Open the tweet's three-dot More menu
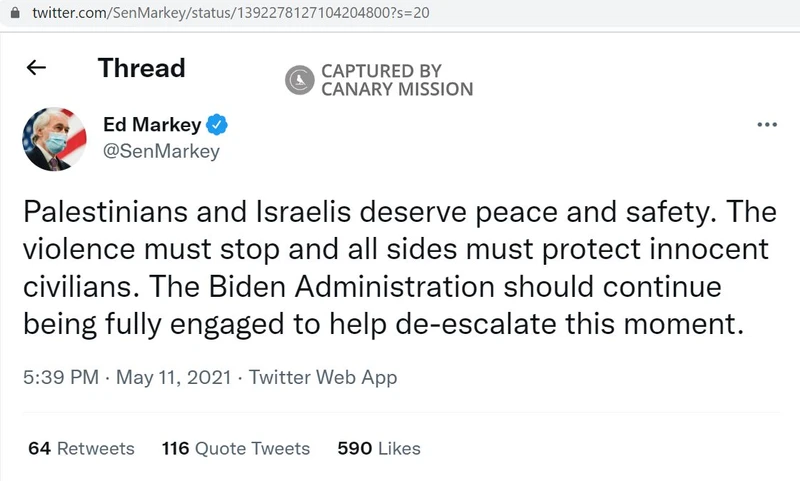Viewport: 800px width, 481px height. click(766, 125)
